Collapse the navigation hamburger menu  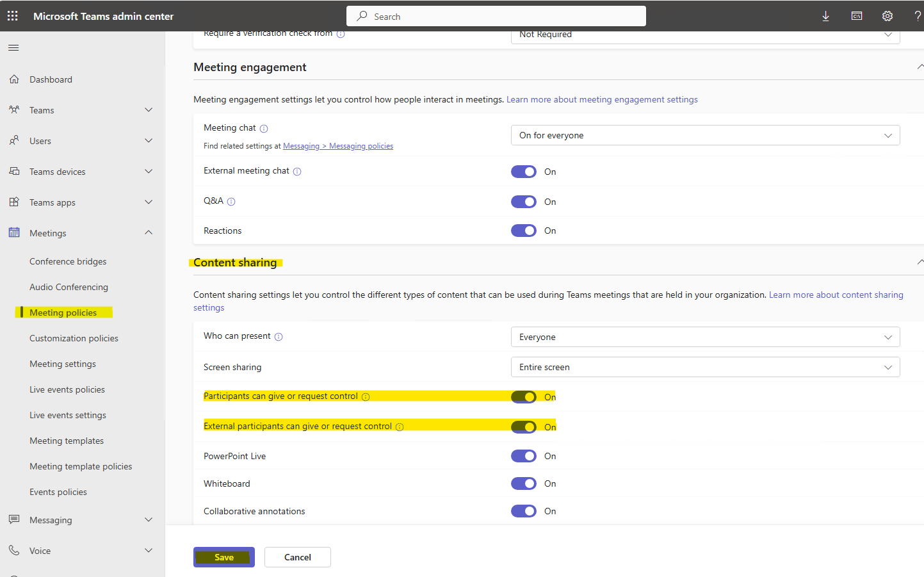point(13,48)
